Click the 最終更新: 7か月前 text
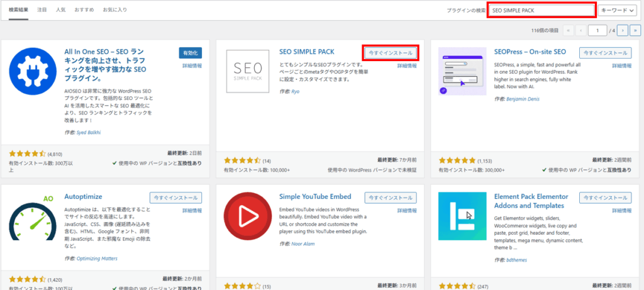 (x=397, y=160)
